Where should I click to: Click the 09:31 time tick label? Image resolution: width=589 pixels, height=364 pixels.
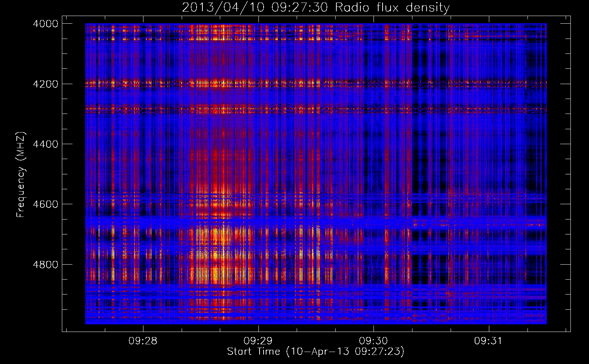[x=489, y=341]
